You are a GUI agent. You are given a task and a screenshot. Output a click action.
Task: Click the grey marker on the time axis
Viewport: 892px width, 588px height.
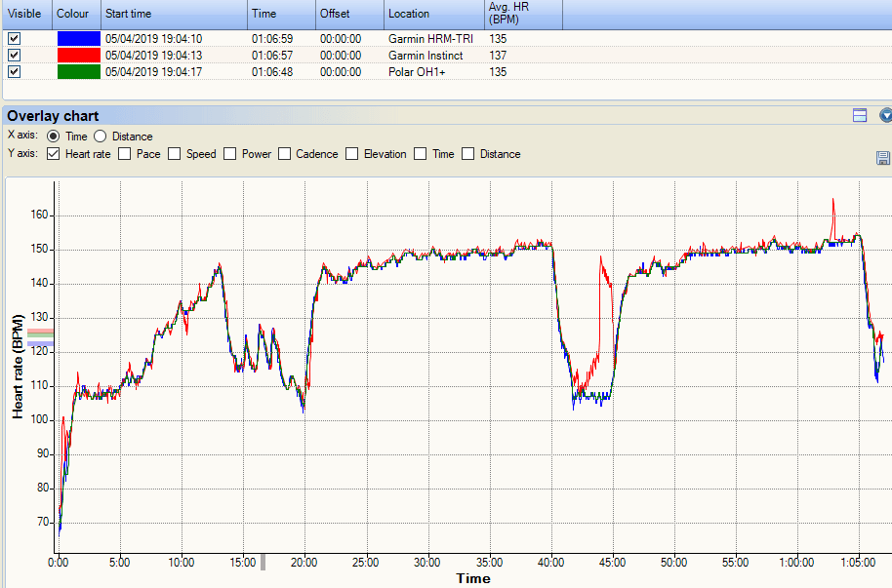[x=263, y=562]
